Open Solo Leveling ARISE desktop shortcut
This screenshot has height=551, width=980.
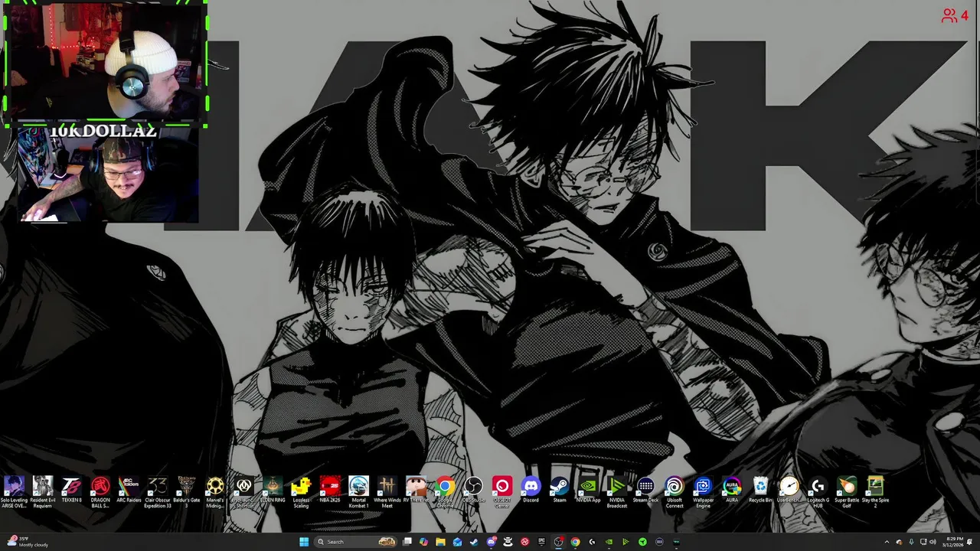pos(14,491)
